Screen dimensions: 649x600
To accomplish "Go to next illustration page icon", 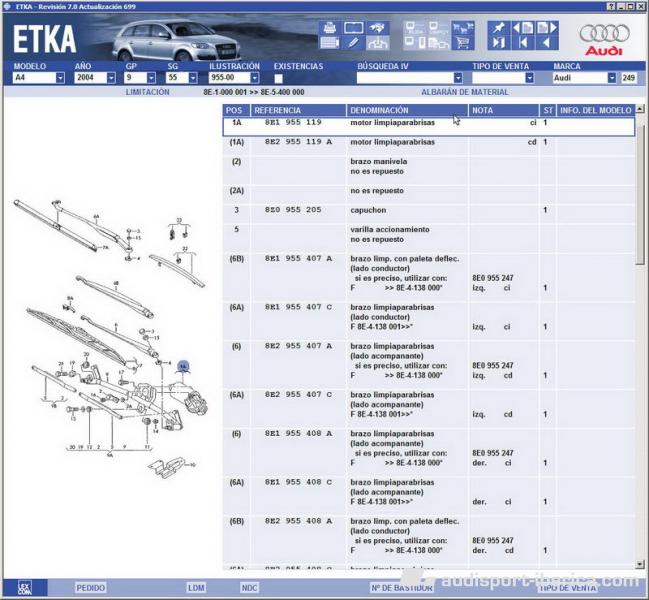I will [x=547, y=28].
